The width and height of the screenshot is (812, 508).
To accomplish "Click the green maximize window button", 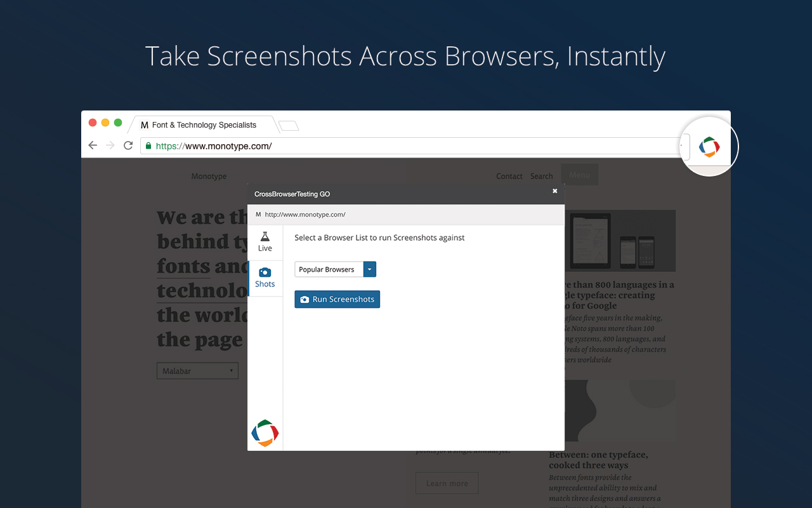I will [x=118, y=123].
